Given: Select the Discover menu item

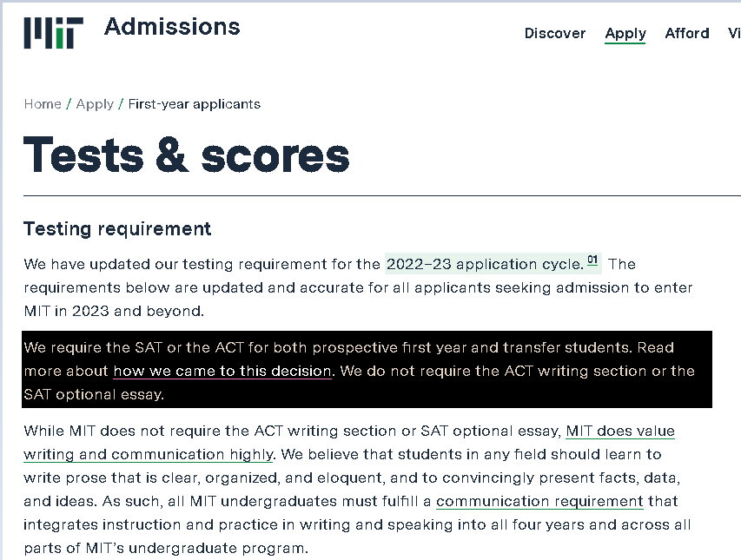Looking at the screenshot, I should (x=555, y=33).
